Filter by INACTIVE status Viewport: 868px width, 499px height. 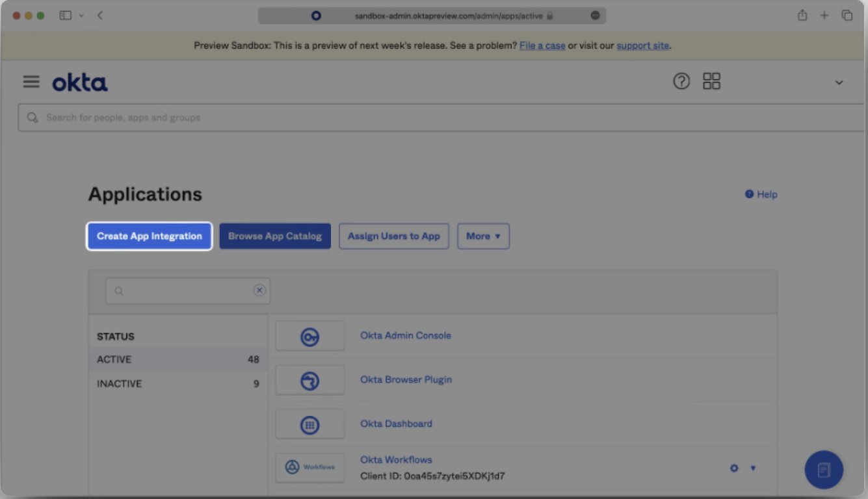(x=178, y=383)
